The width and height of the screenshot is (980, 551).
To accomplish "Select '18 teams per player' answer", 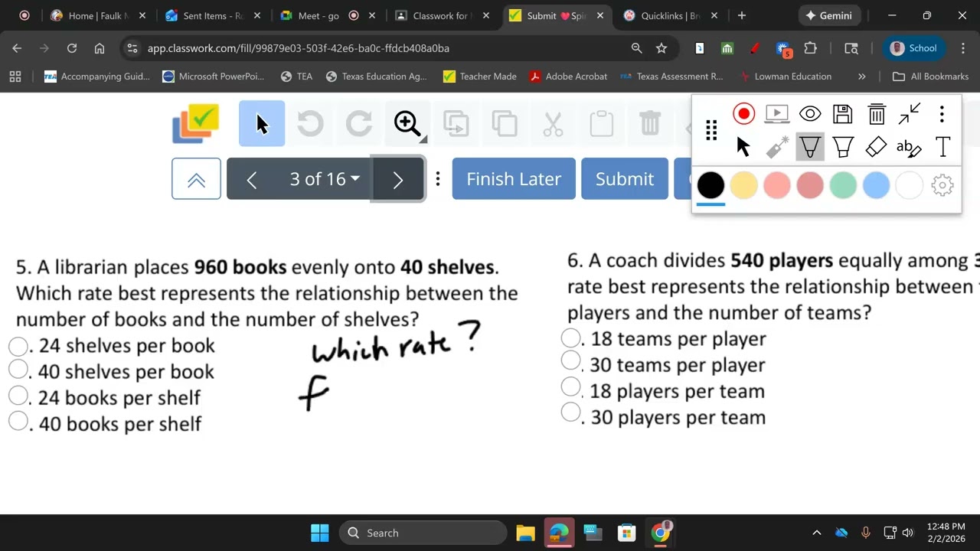I will [570, 337].
